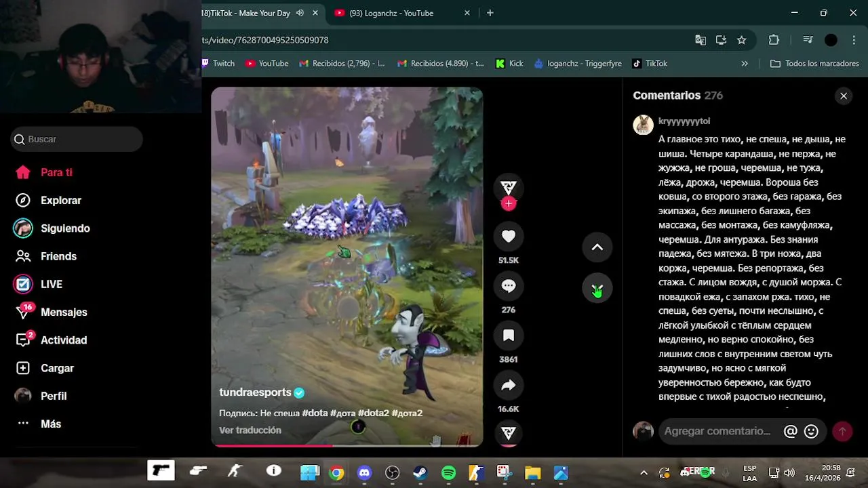Open the Recibidos (4.890) Gmail bookmark
The height and width of the screenshot is (488, 868).
[x=441, y=64]
